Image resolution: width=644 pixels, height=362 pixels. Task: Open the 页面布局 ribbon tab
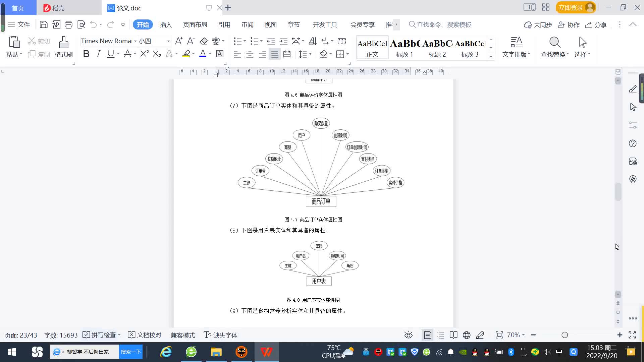coord(195,25)
